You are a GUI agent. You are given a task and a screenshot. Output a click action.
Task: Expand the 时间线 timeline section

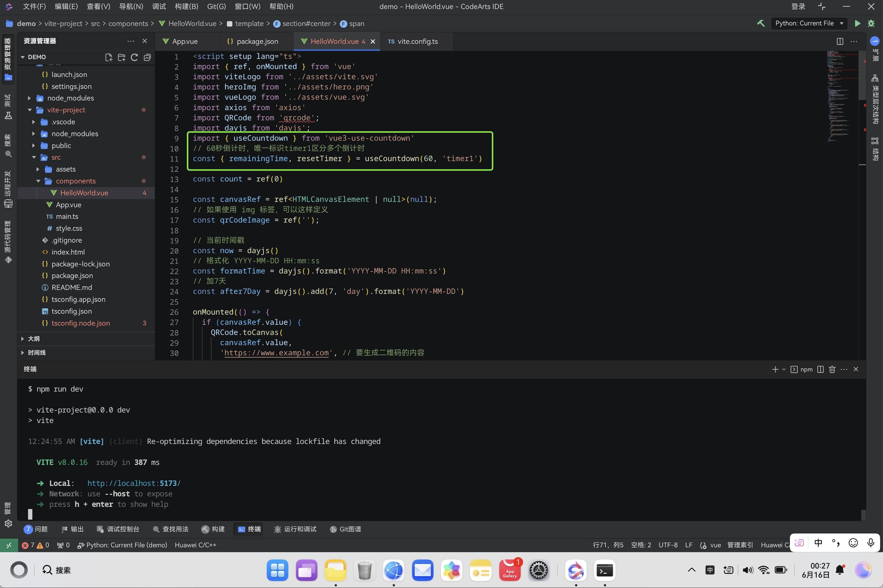pyautogui.click(x=22, y=353)
